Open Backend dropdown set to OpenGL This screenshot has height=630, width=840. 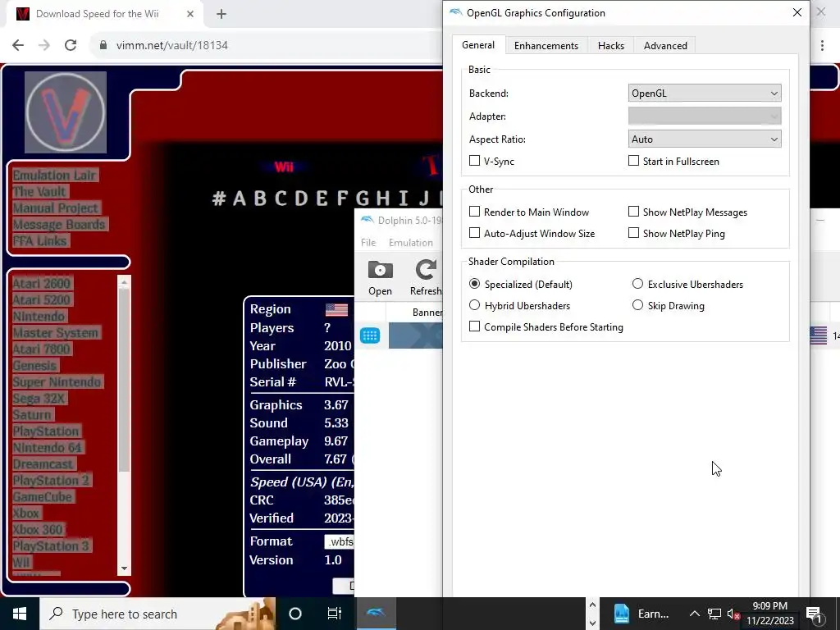click(x=705, y=94)
